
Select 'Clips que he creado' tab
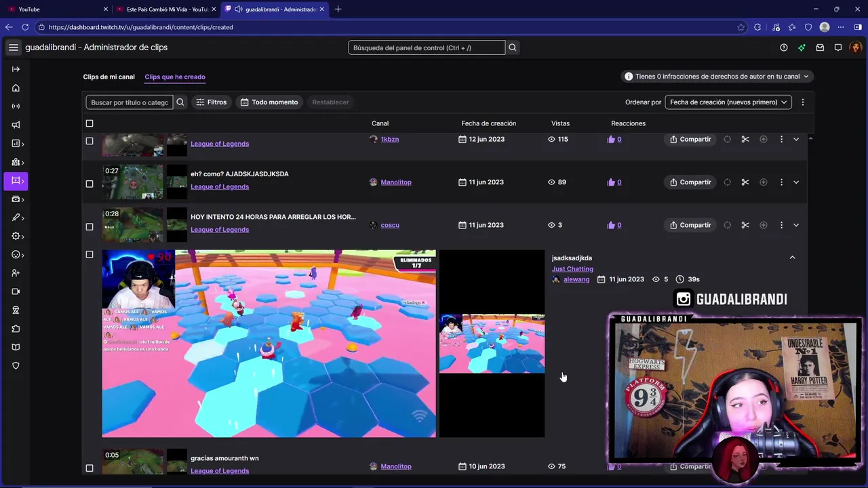click(175, 77)
